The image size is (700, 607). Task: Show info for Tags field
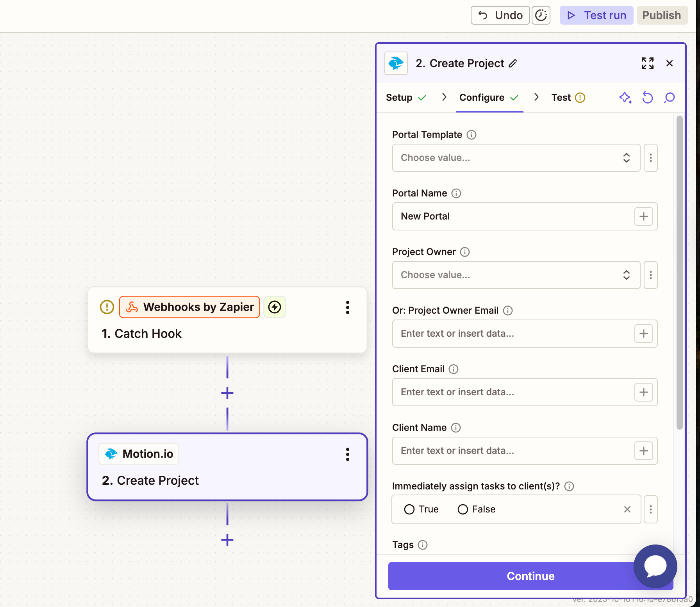(x=423, y=545)
